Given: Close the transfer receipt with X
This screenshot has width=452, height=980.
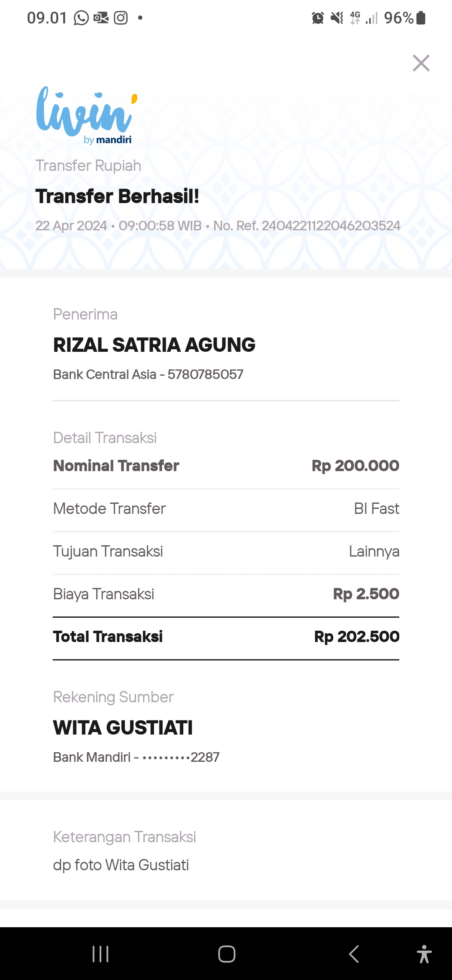Looking at the screenshot, I should (x=421, y=63).
